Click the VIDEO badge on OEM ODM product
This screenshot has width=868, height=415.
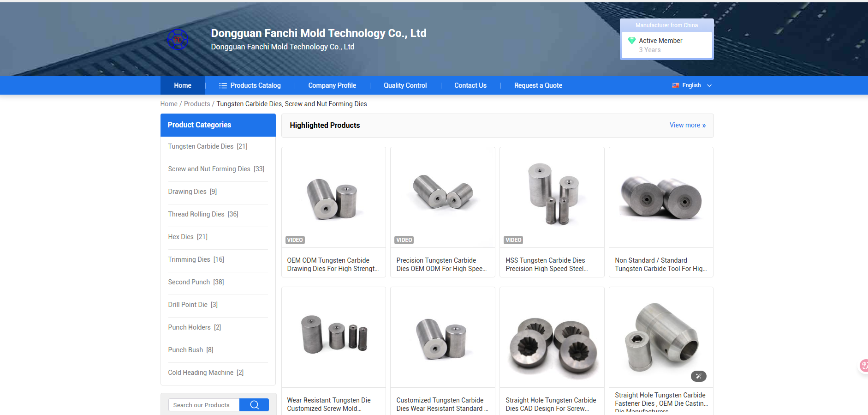295,240
